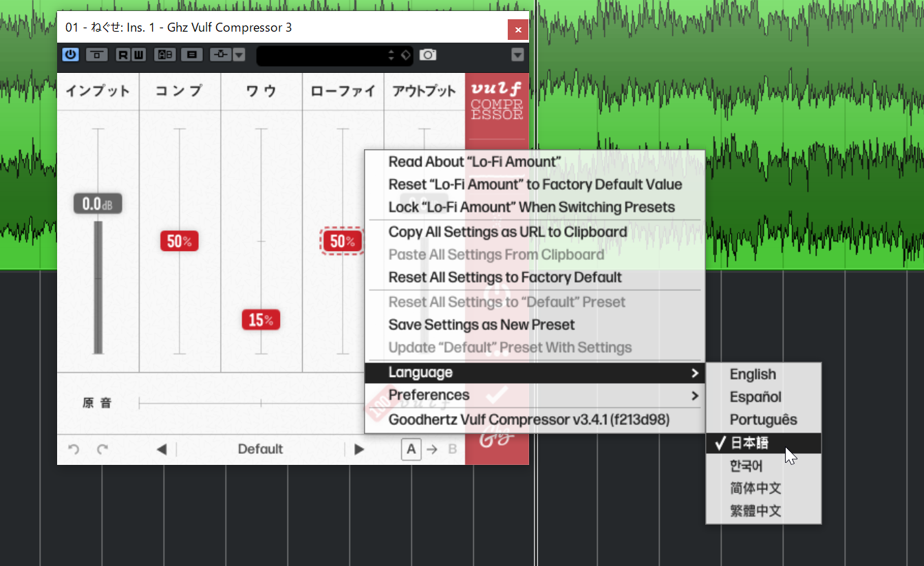
Task: Switch A/B settings comparison icon
Action: click(x=165, y=55)
